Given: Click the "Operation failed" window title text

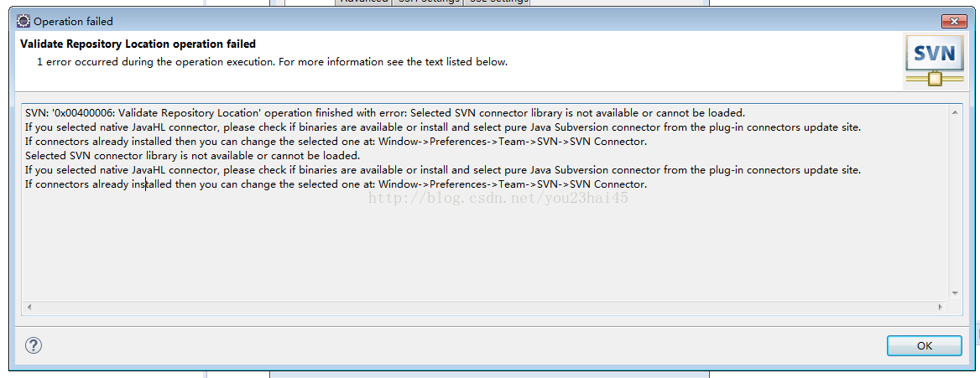Looking at the screenshot, I should click(73, 21).
